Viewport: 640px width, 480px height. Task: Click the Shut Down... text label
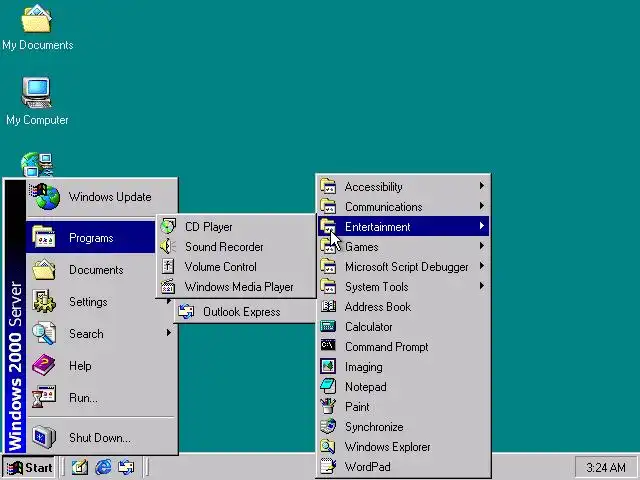click(100, 438)
